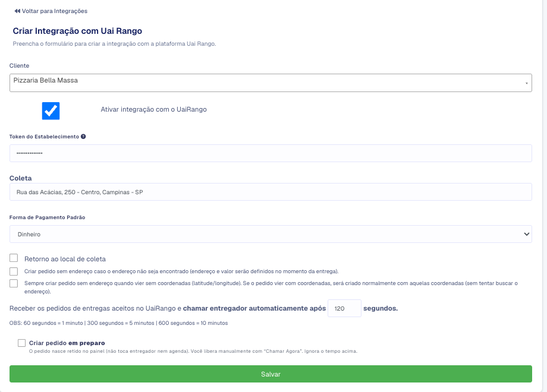
Task: Open the Forma de Pagamento Padrão dropdown
Action: coord(271,234)
